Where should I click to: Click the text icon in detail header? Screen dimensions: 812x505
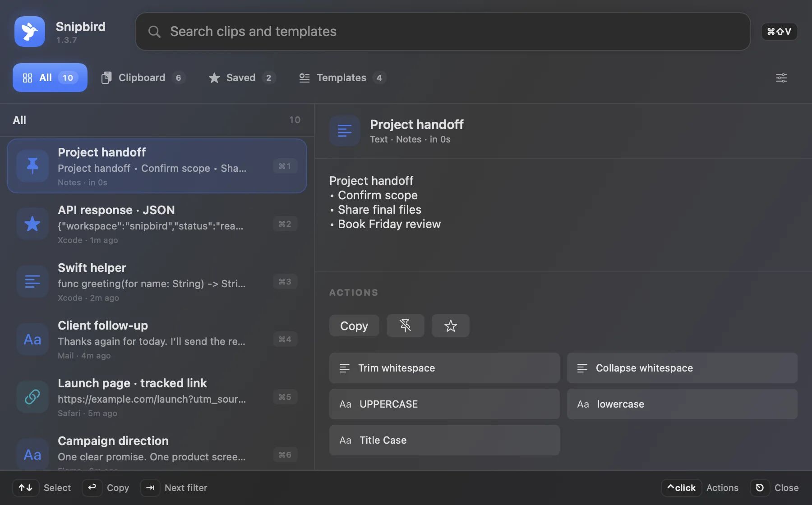(345, 131)
